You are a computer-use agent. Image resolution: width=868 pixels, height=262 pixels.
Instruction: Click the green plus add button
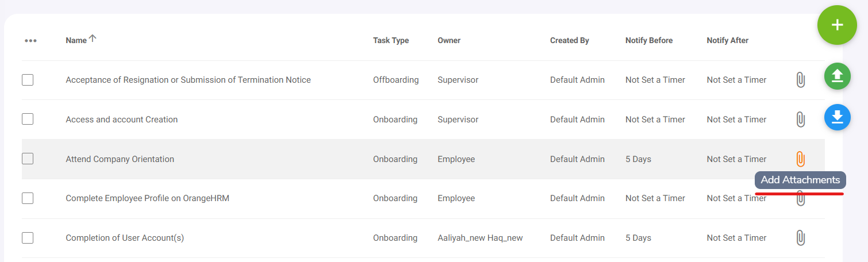[x=837, y=25]
